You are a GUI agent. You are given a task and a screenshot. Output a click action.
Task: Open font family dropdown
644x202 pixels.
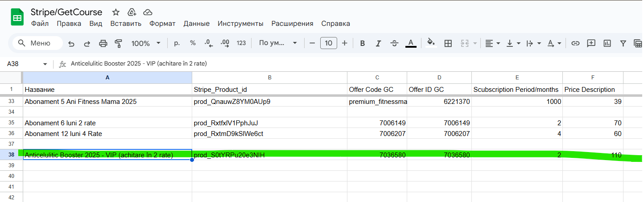coord(278,43)
